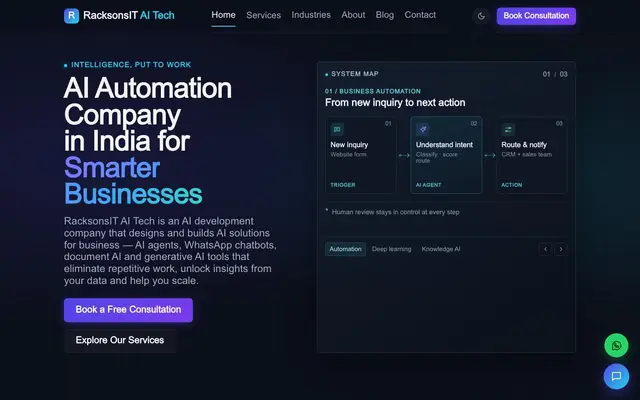Toggle dark mode with the moon icon

tap(481, 16)
